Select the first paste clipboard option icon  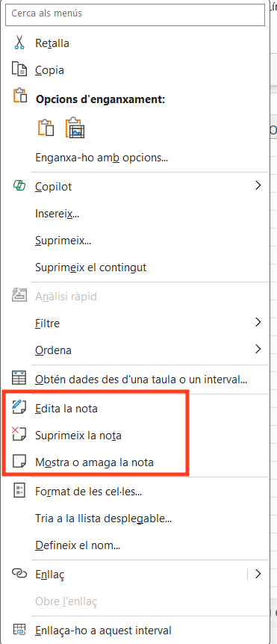(46, 128)
